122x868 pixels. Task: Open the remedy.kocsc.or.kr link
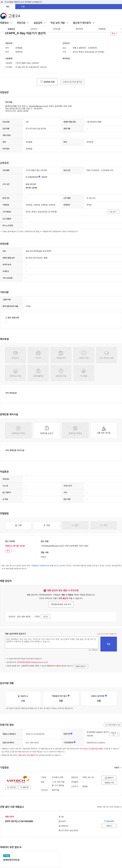coord(32,662)
